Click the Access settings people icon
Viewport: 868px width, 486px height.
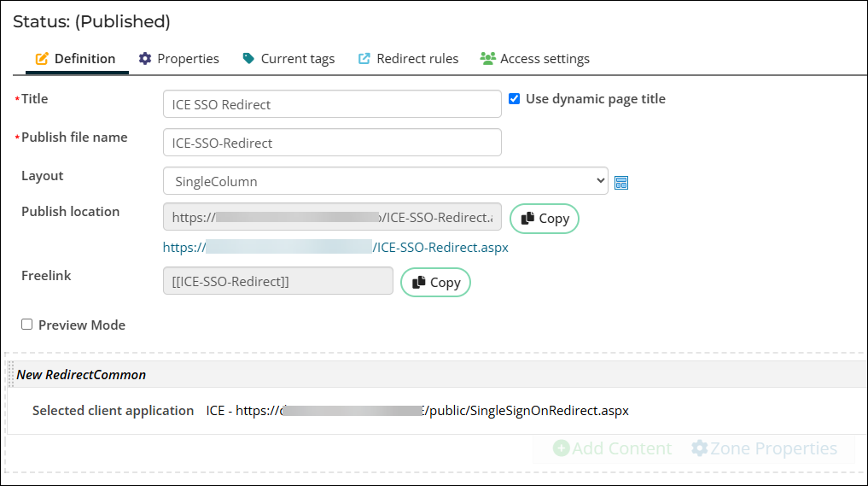(487, 59)
